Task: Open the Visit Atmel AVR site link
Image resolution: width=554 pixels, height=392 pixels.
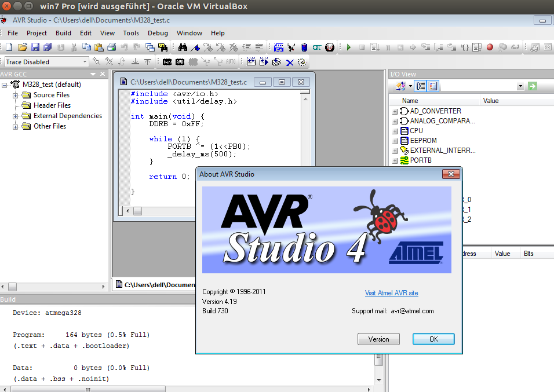Action: [x=392, y=293]
